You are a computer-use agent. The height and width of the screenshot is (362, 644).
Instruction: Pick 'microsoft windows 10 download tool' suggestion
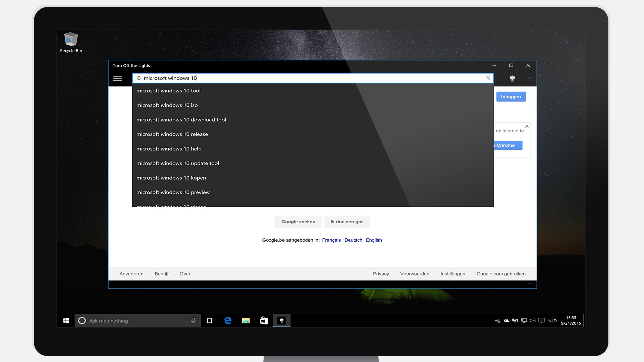tap(181, 120)
